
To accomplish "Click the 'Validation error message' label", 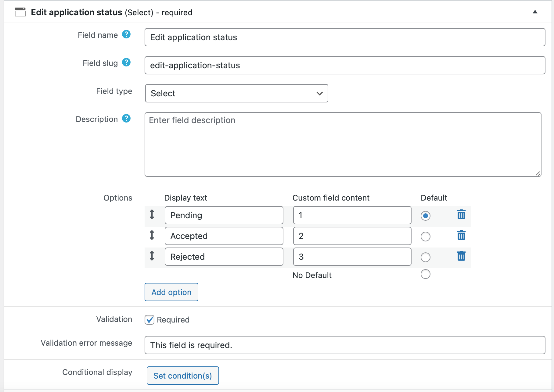I will coord(86,343).
